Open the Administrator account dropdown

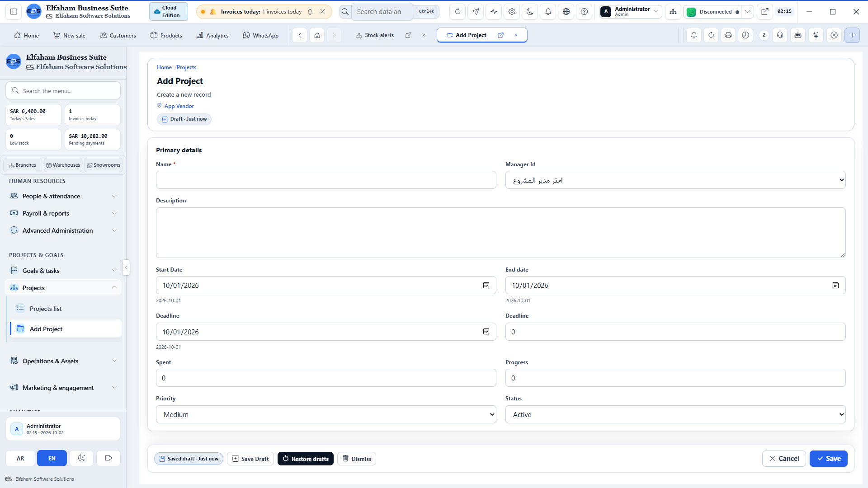tap(631, 12)
